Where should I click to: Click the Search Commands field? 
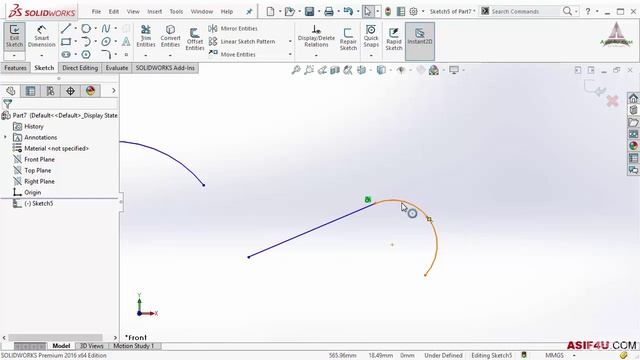(x=525, y=11)
